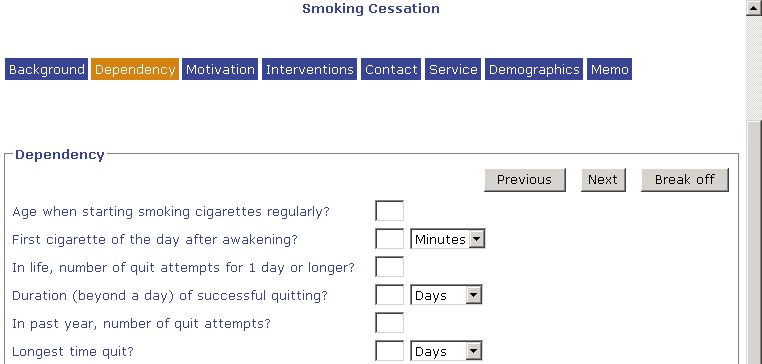
Task: Focus the past year quit attempts field
Action: click(x=389, y=323)
